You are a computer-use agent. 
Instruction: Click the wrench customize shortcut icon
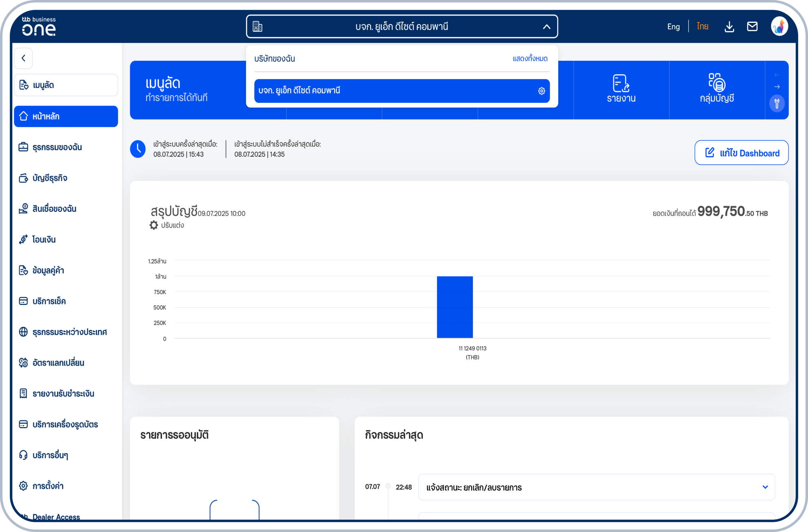click(x=777, y=103)
